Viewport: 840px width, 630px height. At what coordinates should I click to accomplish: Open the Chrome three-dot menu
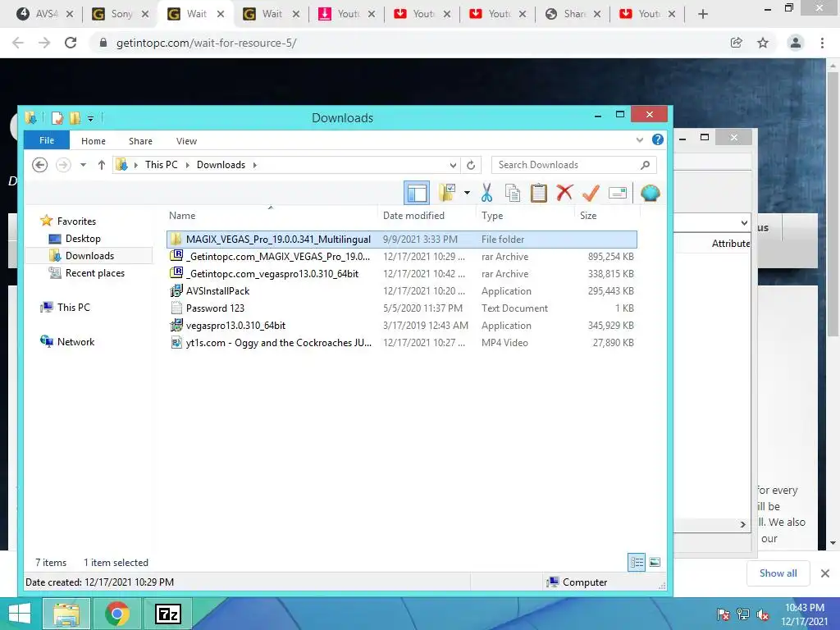pyautogui.click(x=822, y=43)
